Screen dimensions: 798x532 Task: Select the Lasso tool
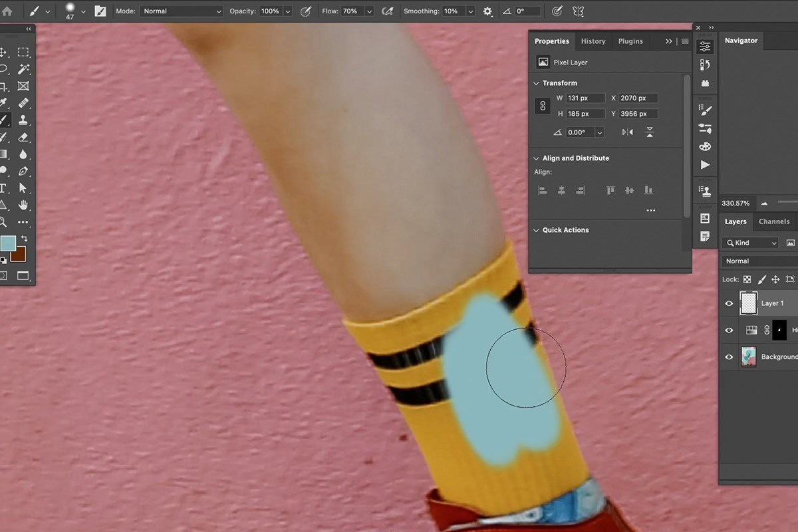3,69
